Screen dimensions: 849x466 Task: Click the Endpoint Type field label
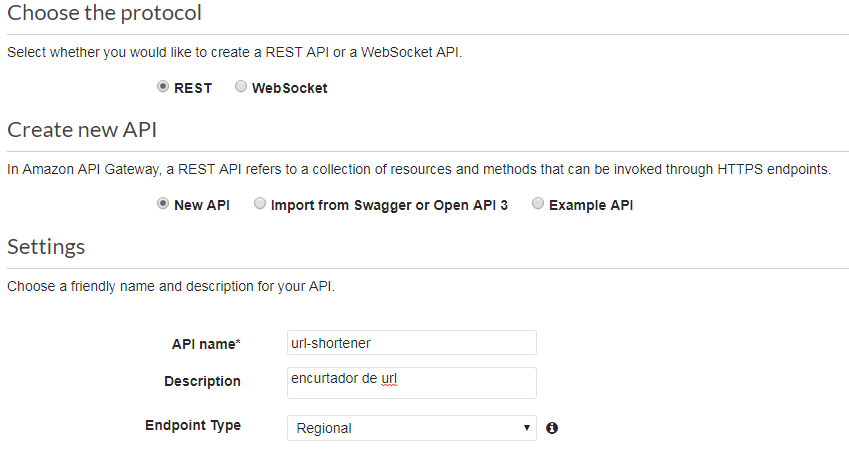click(x=193, y=425)
